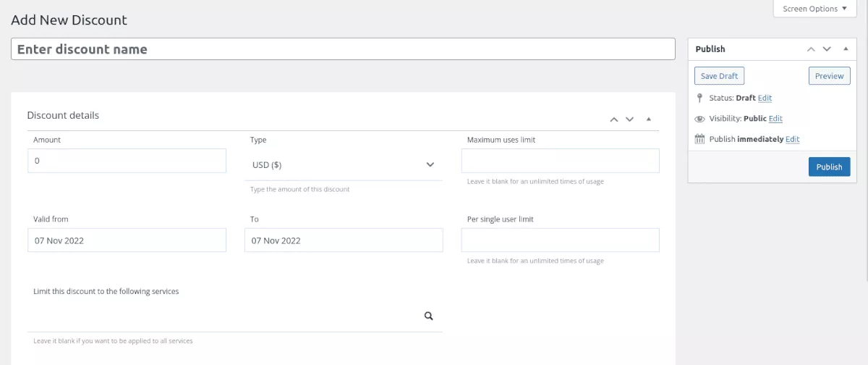The image size is (868, 365).
Task: Click the Publish panel title
Action: [710, 49]
